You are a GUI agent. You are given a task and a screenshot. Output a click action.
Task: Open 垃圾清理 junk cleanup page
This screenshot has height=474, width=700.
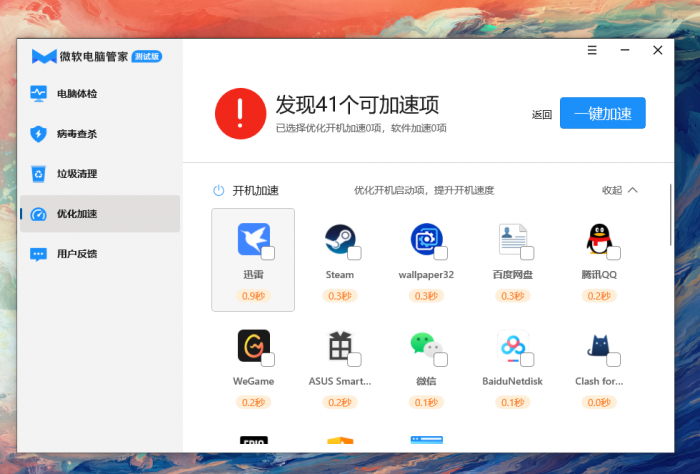click(100, 174)
